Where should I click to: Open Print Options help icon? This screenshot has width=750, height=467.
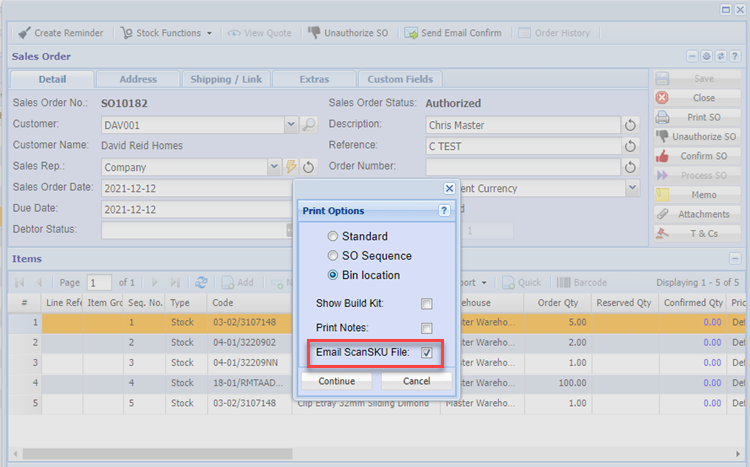[x=444, y=211]
